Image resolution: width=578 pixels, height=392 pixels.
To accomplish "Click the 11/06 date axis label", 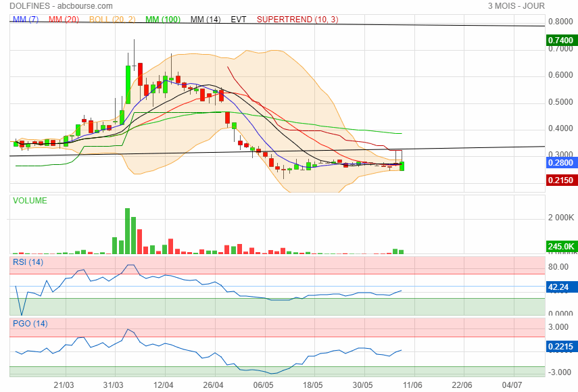I will coord(412,385).
